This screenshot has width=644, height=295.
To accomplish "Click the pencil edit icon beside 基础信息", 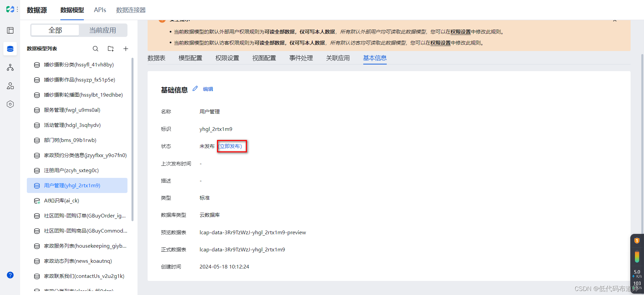I will tap(195, 89).
